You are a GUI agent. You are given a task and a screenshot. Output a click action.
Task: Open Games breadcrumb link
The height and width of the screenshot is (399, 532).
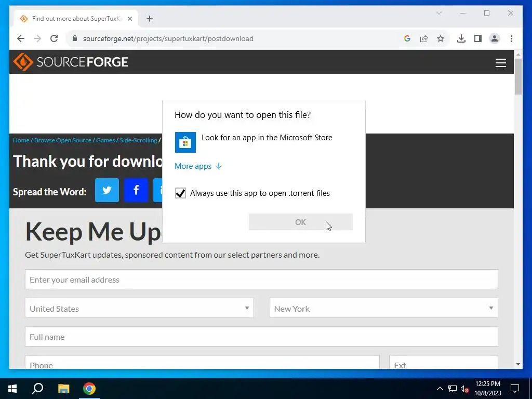(105, 140)
